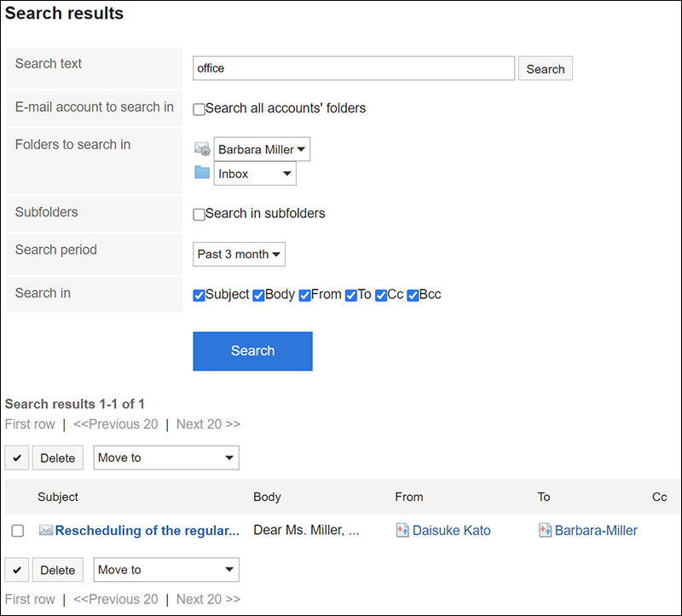Click body preview text Dear Ms. Miller, ...
Image resolution: width=682 pixels, height=616 pixels.
click(306, 530)
